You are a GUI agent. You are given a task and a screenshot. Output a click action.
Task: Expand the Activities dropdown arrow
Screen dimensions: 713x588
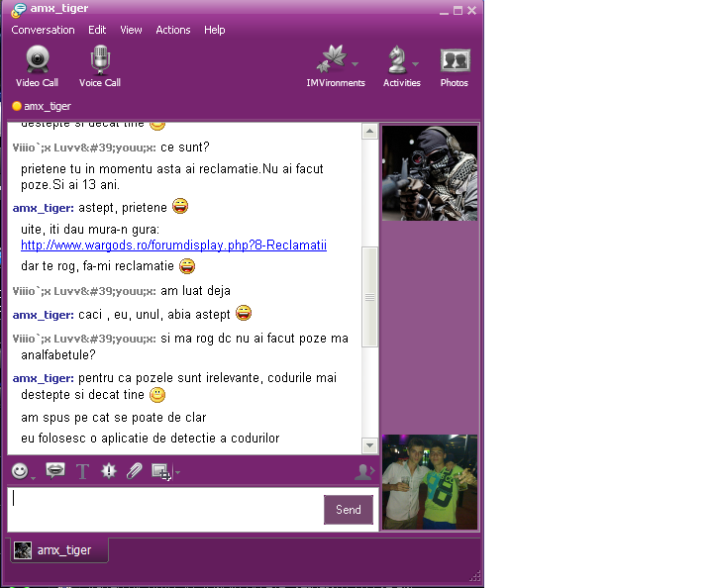[x=415, y=64]
